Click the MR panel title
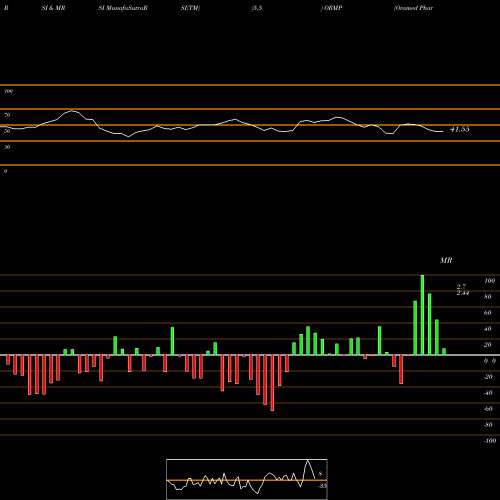Image resolution: width=500 pixels, height=500 pixels. [x=446, y=260]
